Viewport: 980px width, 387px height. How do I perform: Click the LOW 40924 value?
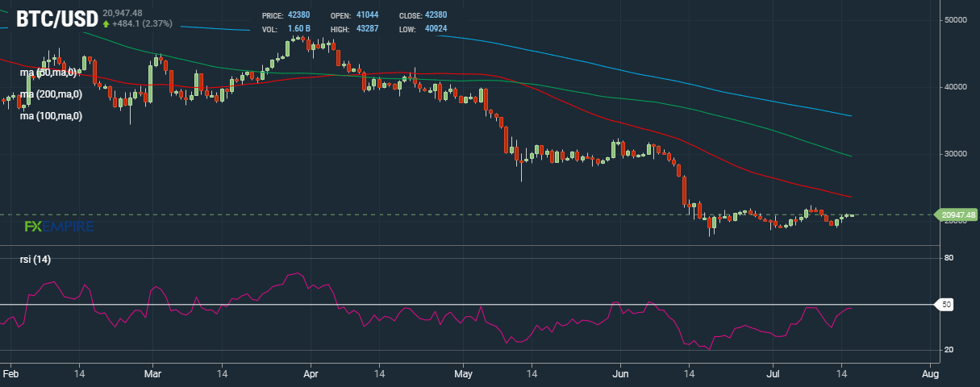click(x=436, y=29)
